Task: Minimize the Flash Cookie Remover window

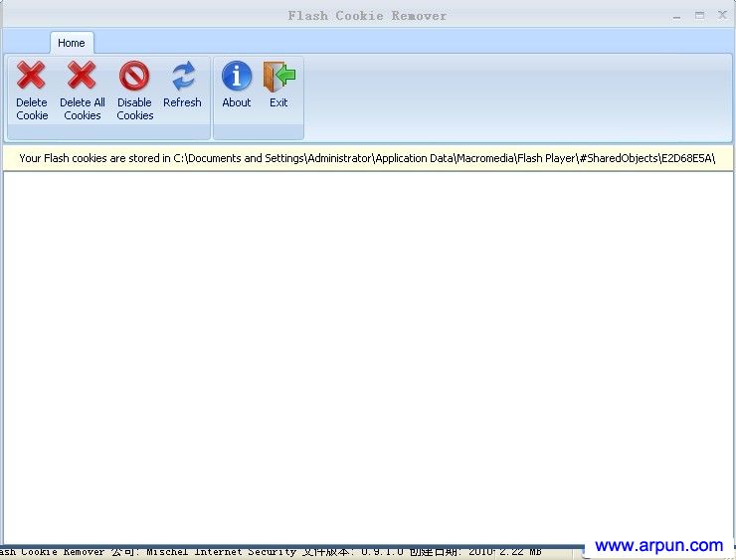Action: click(x=676, y=16)
